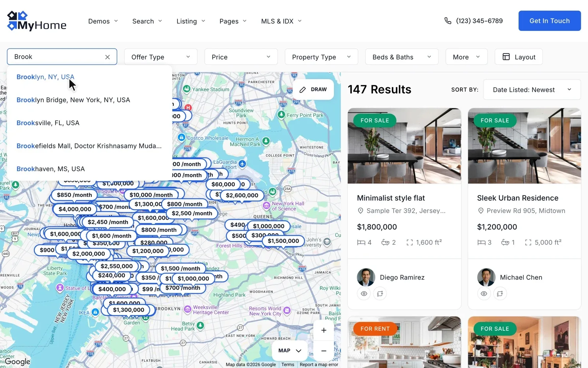This screenshot has width=588, height=368.
Task: Click the Statue of Liberty map marker
Action: 60,288
